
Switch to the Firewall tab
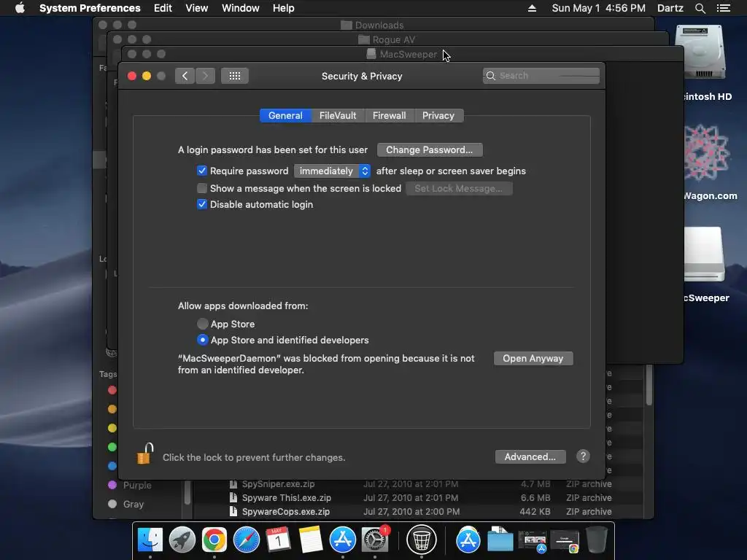coord(390,115)
